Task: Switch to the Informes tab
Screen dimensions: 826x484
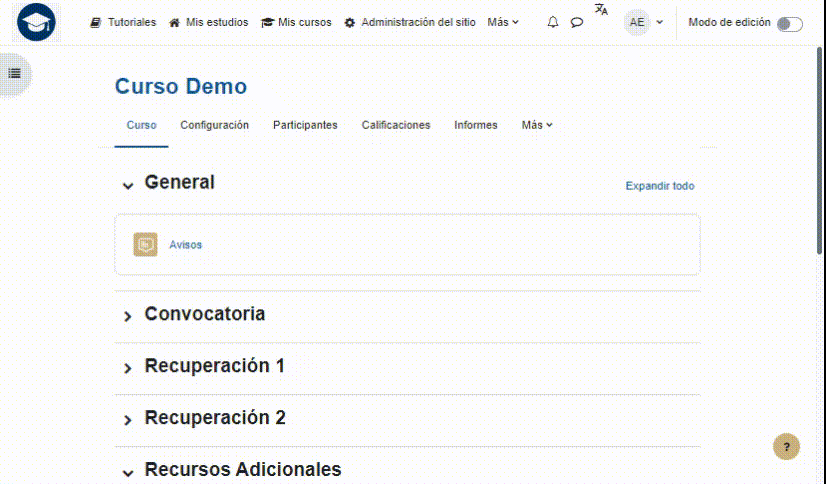Action: click(x=476, y=125)
